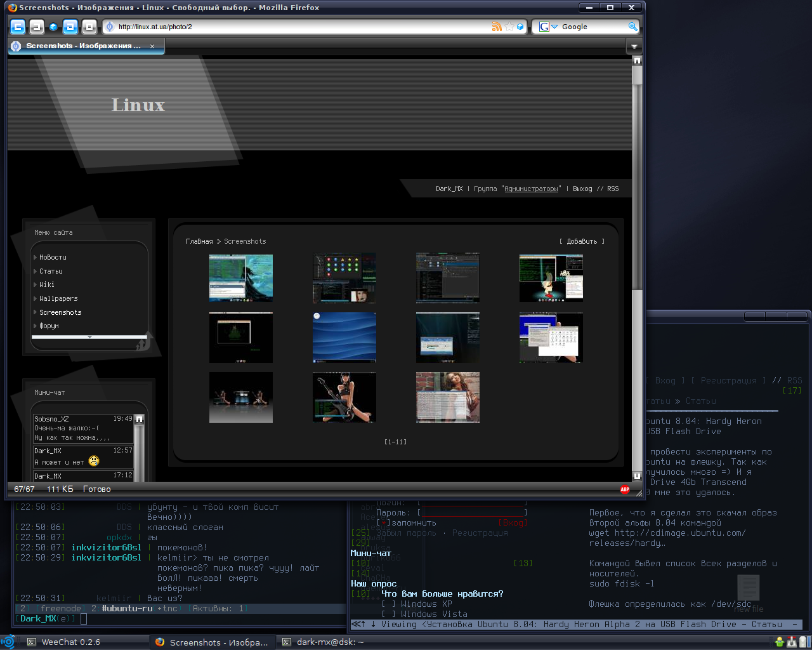Switch to the 'Screenshots - Изображения' browser tab
This screenshot has width=812, height=650.
coord(86,46)
